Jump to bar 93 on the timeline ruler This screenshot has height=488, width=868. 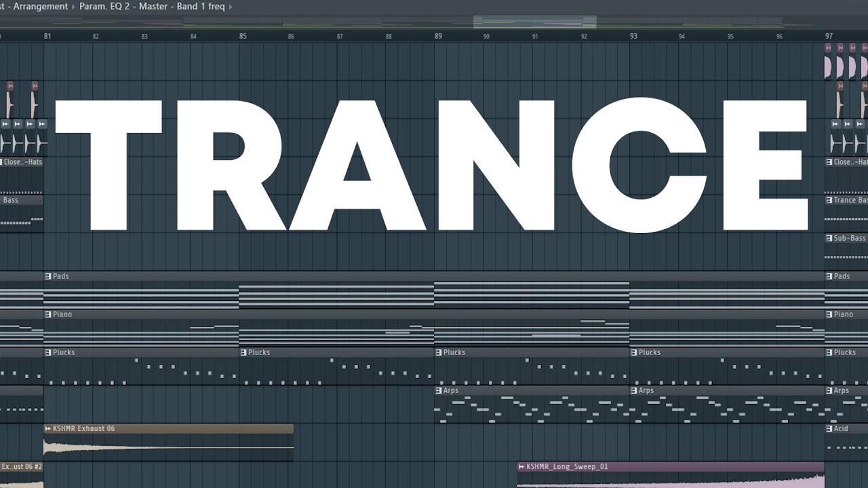click(633, 35)
